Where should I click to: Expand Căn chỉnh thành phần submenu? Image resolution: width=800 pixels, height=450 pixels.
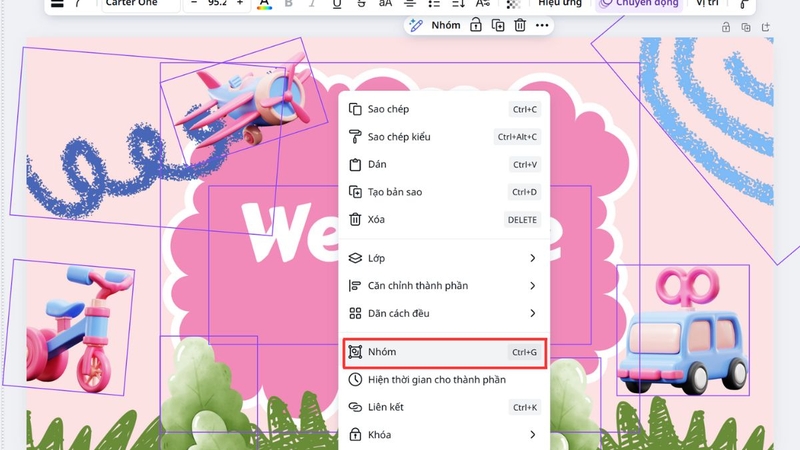pos(444,286)
